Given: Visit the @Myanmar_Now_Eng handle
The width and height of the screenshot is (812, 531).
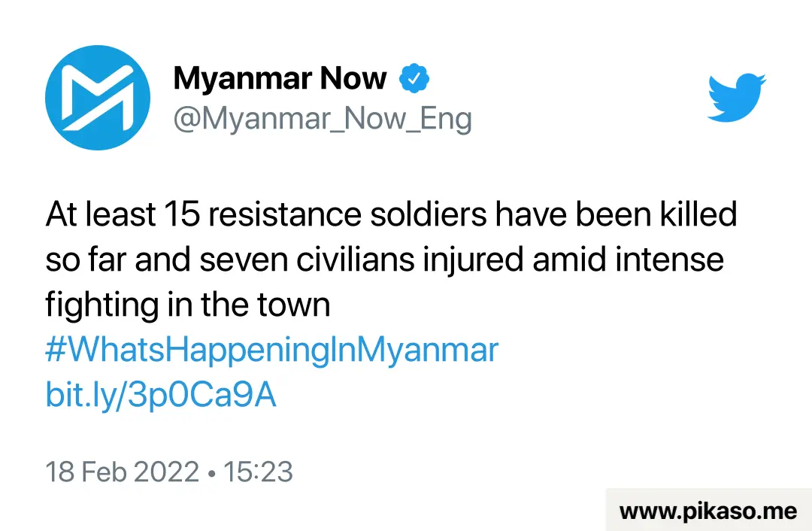Looking at the screenshot, I should [323, 119].
